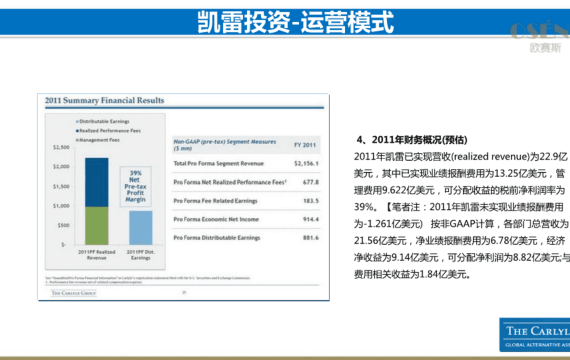The height and width of the screenshot is (360, 570).
Task: Click the Distributable Earnings legend marker
Action: point(77,121)
